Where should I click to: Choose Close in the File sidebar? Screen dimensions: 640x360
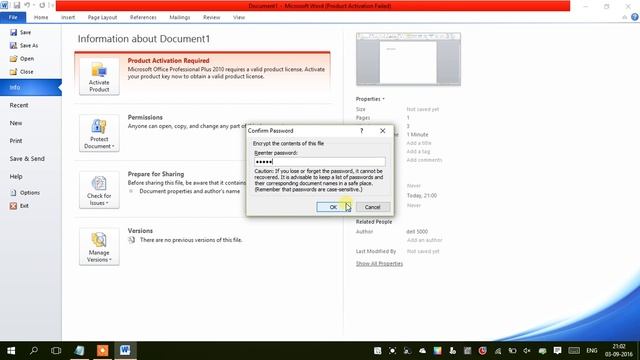click(21, 71)
